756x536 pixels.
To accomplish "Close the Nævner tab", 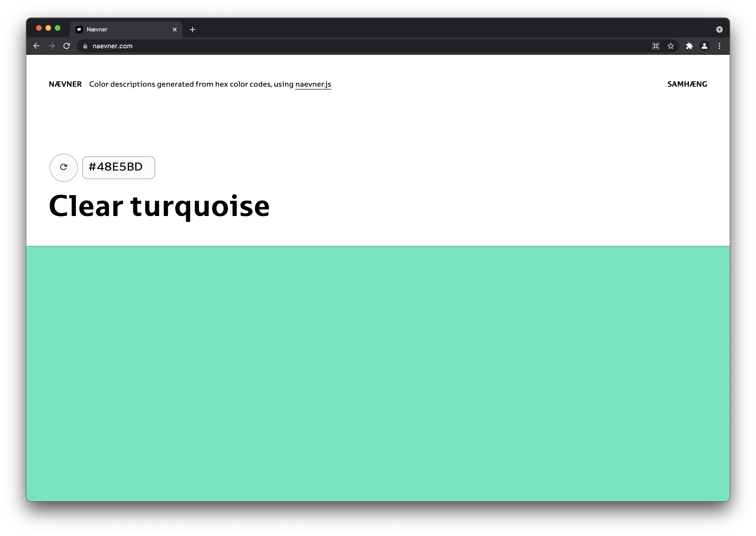I will (x=174, y=29).
